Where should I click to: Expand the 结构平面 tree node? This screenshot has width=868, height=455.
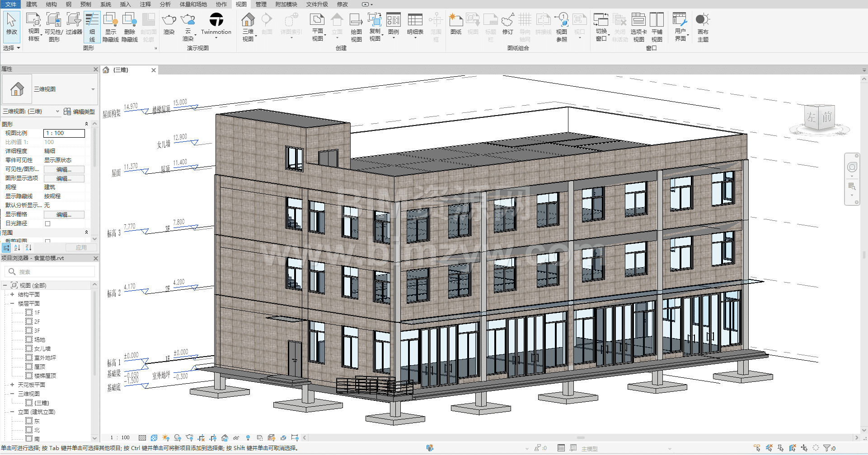(x=12, y=294)
